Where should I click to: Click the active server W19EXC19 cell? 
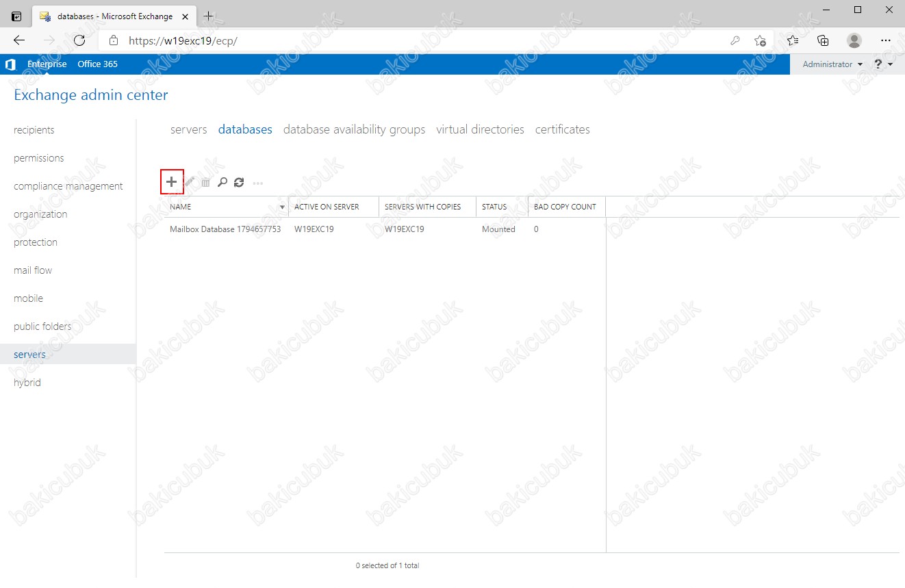coord(314,229)
